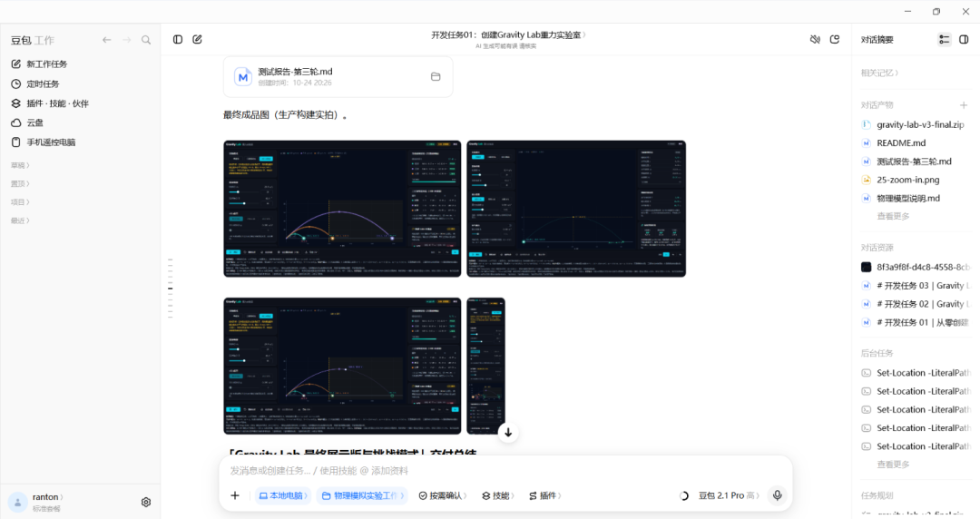Open the 按需确认 confirmation mode dropdown

(x=443, y=495)
